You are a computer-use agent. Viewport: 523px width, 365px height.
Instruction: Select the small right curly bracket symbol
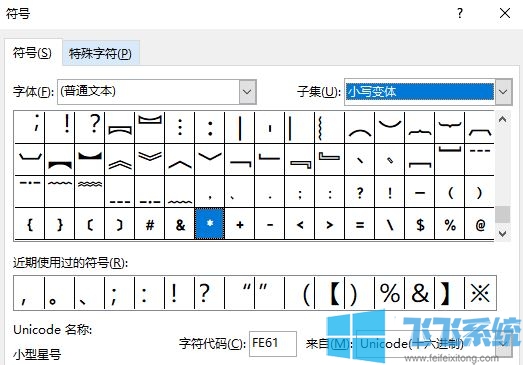click(x=59, y=224)
